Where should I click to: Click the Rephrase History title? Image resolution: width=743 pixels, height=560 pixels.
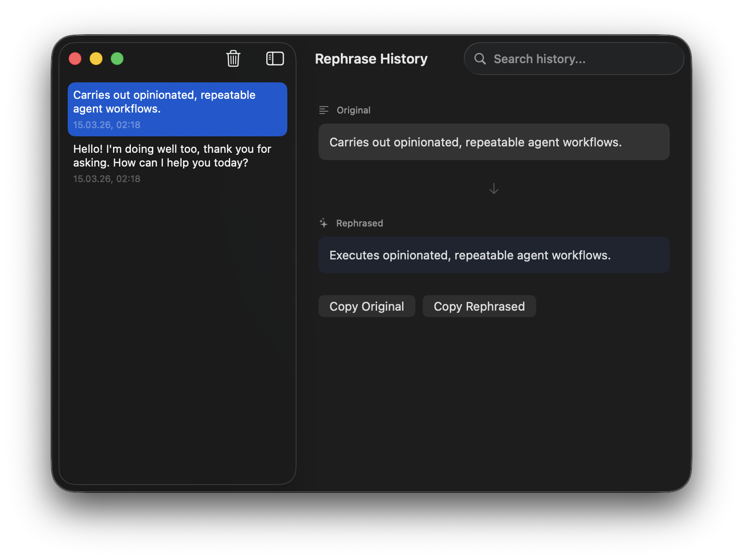(x=371, y=59)
